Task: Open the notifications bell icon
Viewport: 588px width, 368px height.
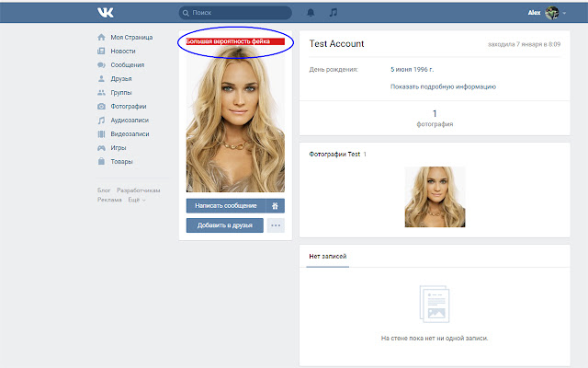Action: (311, 13)
